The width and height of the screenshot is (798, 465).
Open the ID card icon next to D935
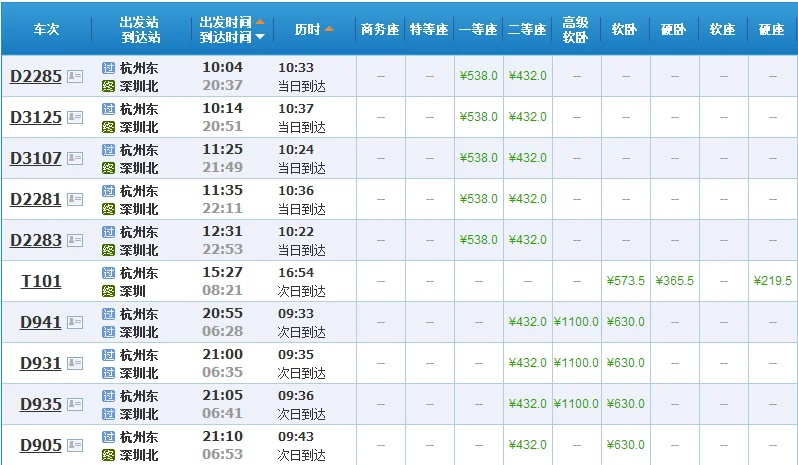click(75, 404)
